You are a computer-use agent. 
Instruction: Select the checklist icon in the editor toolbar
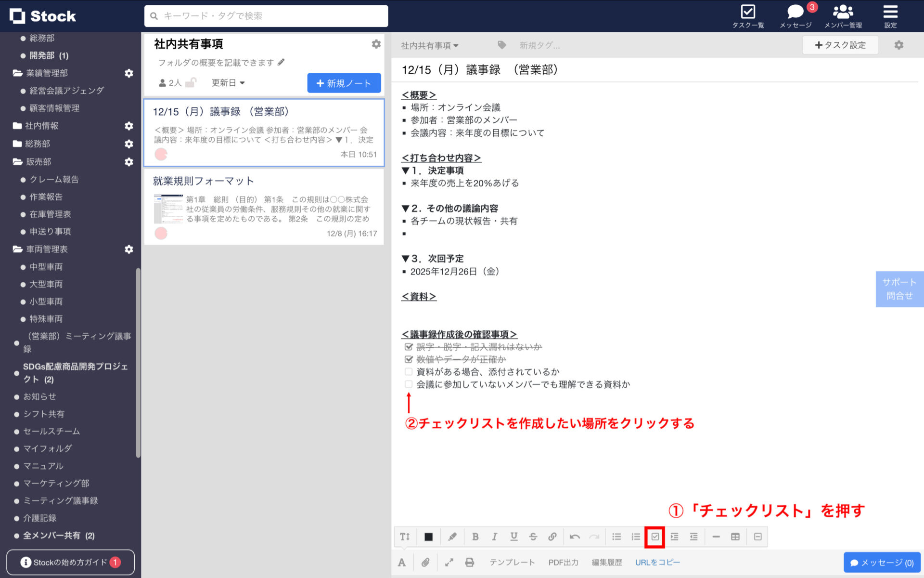click(655, 536)
